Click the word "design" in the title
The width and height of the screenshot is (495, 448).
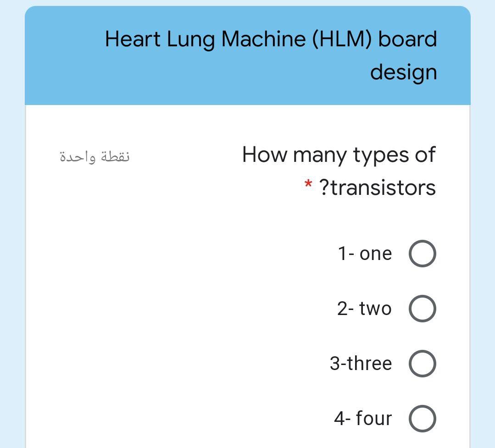404,72
